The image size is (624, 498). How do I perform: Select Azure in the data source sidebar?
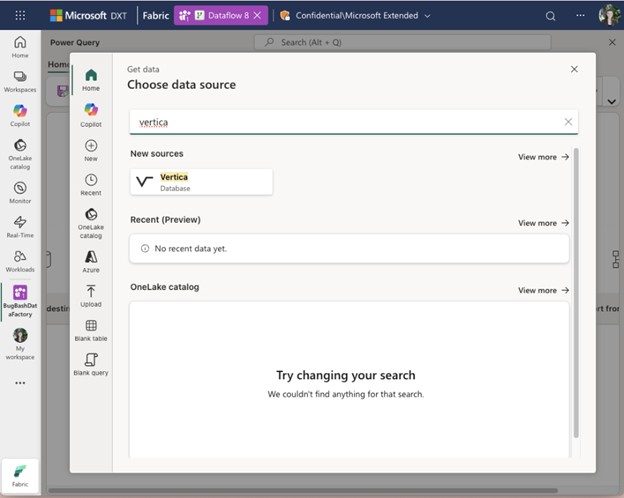click(x=91, y=262)
